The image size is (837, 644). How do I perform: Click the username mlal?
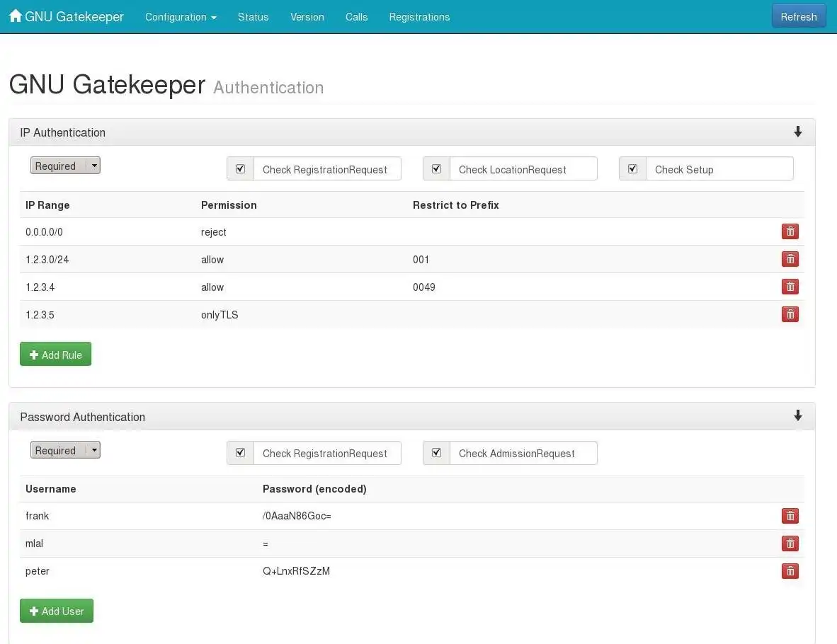pos(34,544)
